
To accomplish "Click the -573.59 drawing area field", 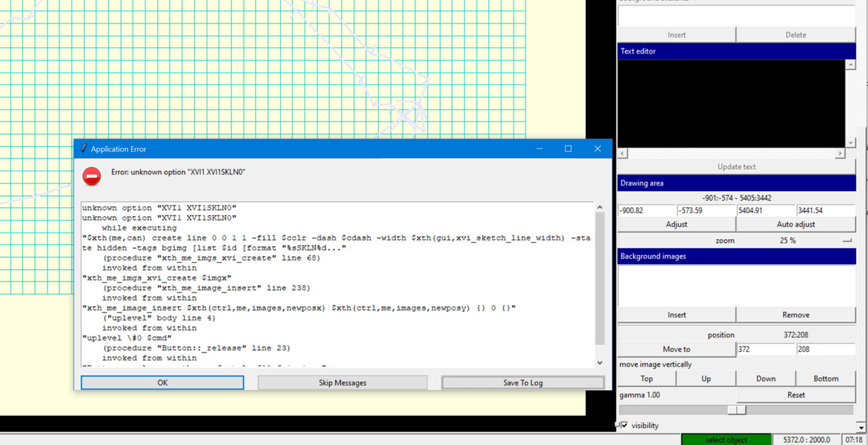I will (x=706, y=210).
